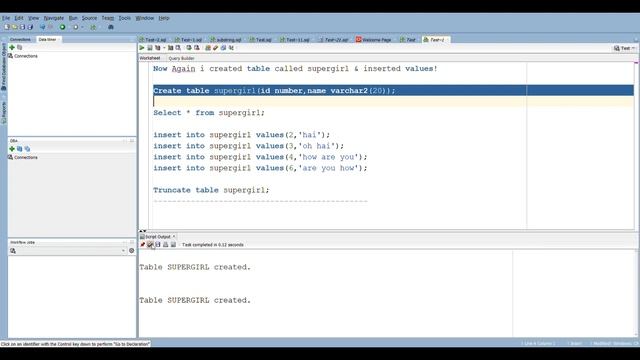This screenshot has width=640, height=360.
Task: Click the Print icon in Script Output toolbar
Action: [166, 244]
